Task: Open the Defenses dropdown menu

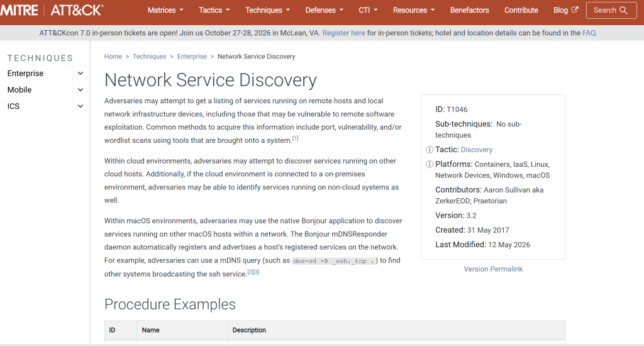Action: (324, 10)
